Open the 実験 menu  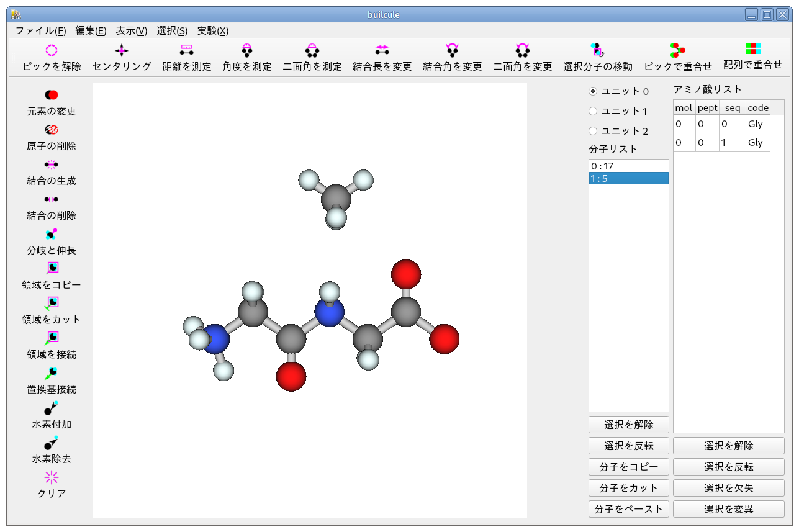[212, 30]
